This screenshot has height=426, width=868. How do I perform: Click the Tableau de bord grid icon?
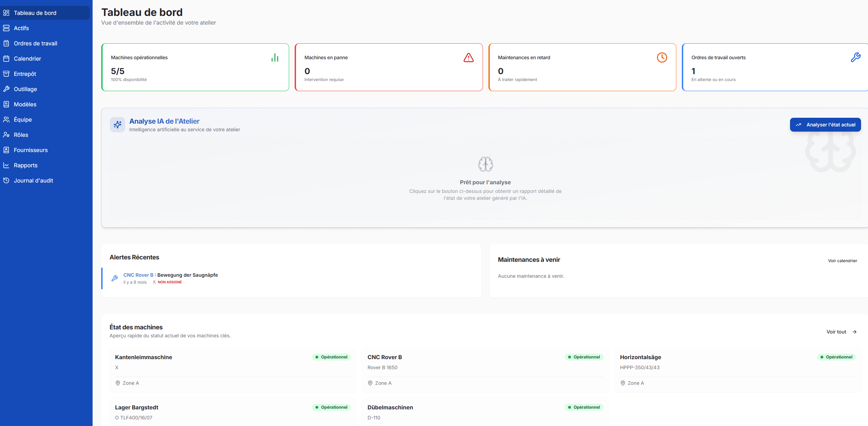6,13
